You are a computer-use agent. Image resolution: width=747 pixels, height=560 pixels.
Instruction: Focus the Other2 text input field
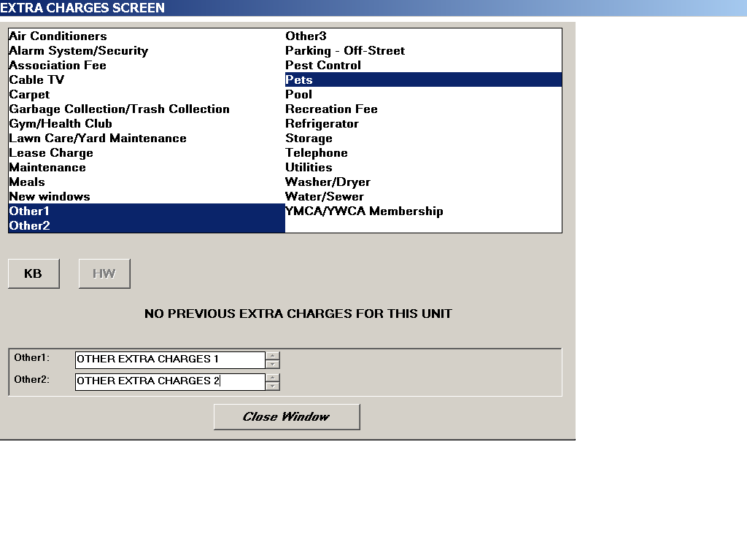169,381
